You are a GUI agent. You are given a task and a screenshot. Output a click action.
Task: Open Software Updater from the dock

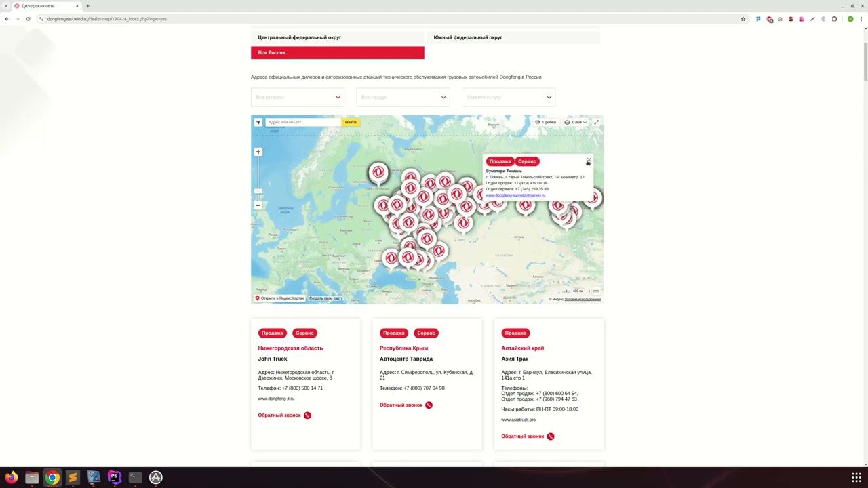point(155,477)
